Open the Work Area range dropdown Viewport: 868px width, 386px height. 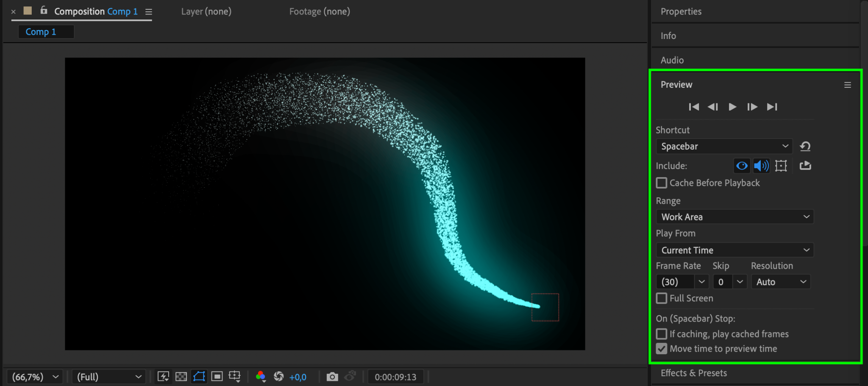735,217
